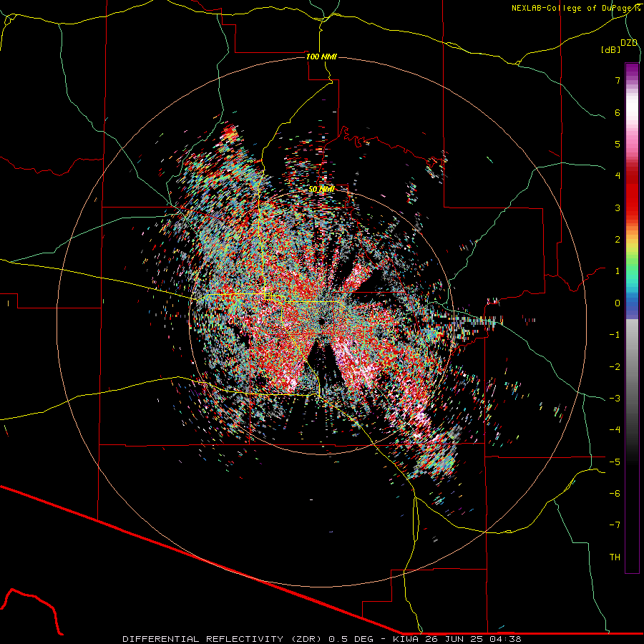The image size is (644, 644).
Task: Click the legend value 7
Action: tap(618, 80)
